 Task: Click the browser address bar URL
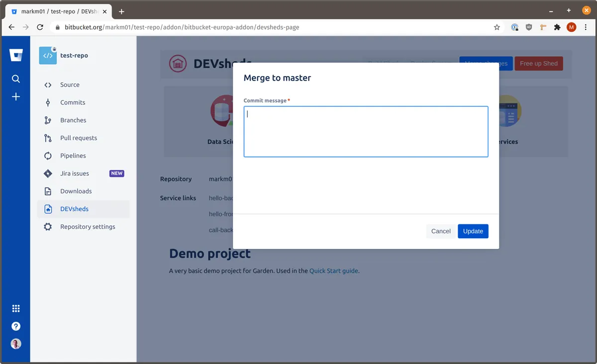point(182,27)
